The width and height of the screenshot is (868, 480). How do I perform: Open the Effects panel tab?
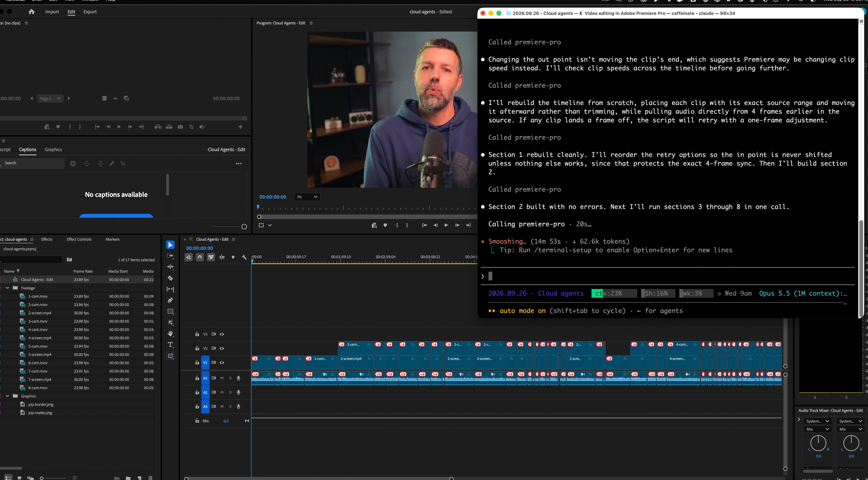pos(47,239)
